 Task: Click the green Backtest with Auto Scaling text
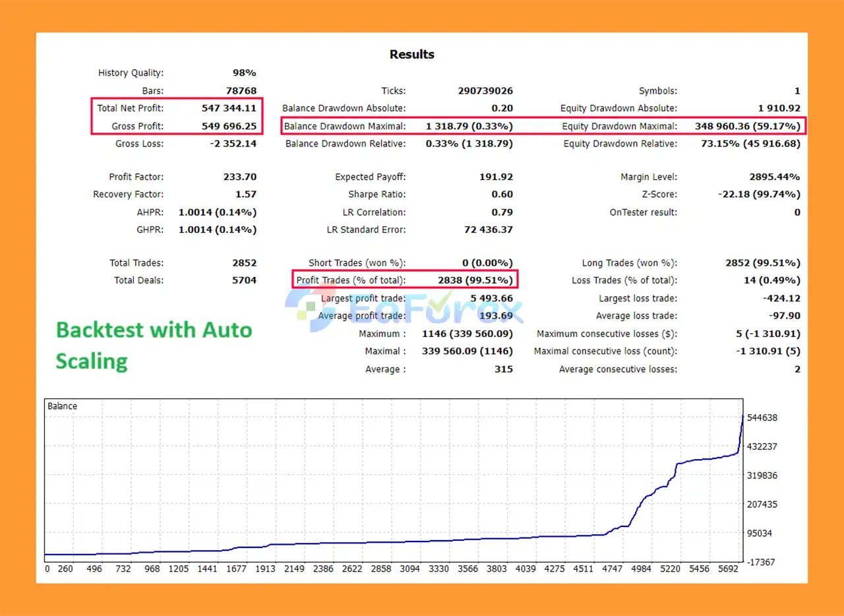coord(154,345)
